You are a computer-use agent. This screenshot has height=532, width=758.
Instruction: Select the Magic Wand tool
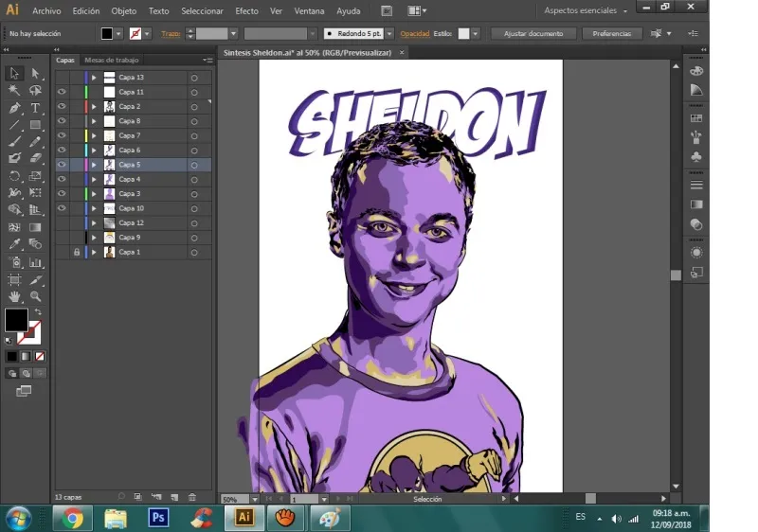(x=14, y=91)
